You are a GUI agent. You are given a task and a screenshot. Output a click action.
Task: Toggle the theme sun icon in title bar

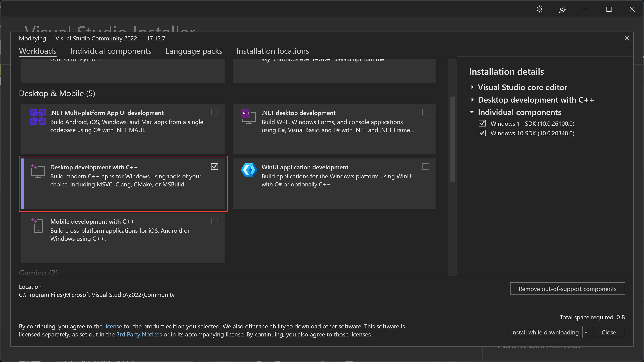[539, 9]
